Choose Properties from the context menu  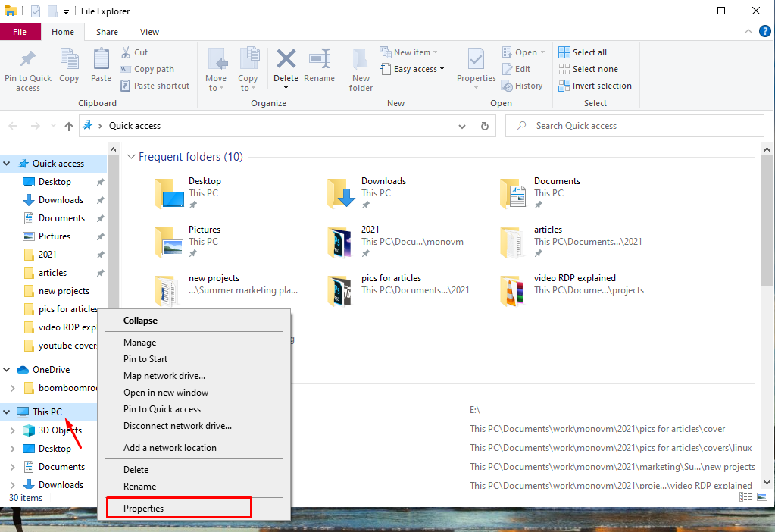[143, 508]
